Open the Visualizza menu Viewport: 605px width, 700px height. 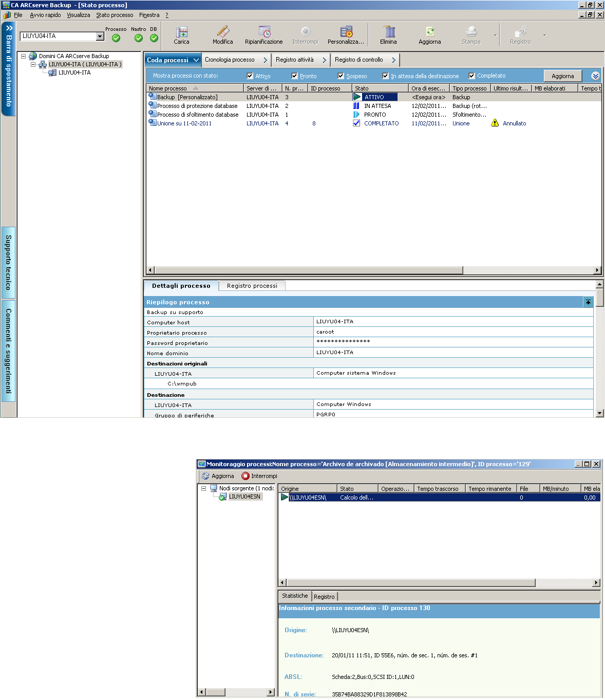(78, 15)
